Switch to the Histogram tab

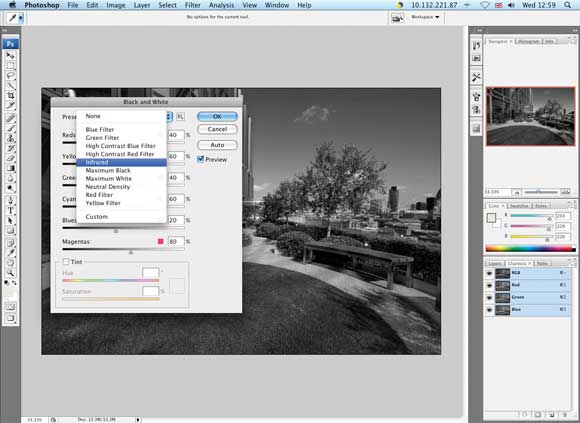528,41
